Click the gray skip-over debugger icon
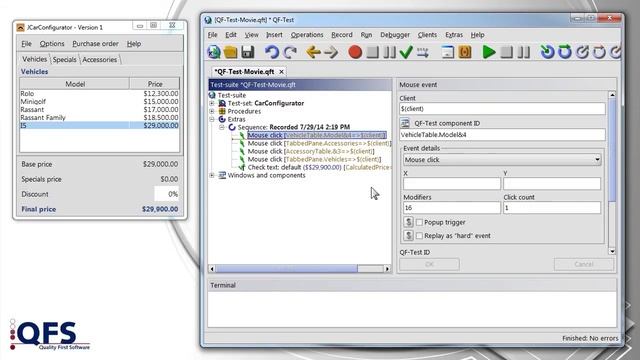The width and height of the screenshot is (640, 360). 599,52
